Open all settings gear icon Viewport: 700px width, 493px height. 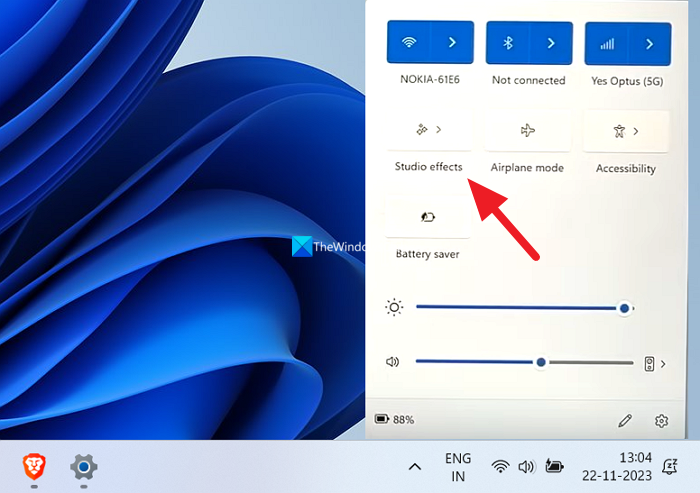(662, 421)
